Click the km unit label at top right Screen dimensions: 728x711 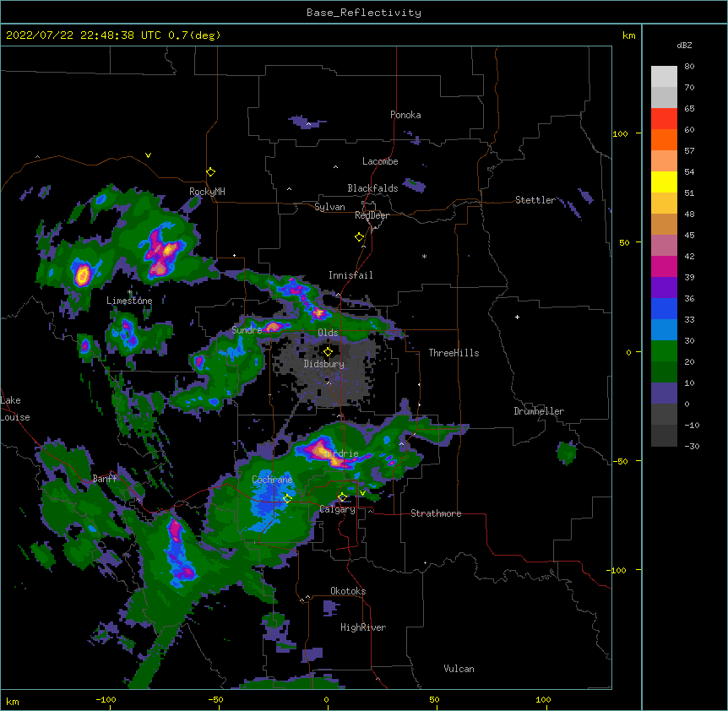coord(628,35)
